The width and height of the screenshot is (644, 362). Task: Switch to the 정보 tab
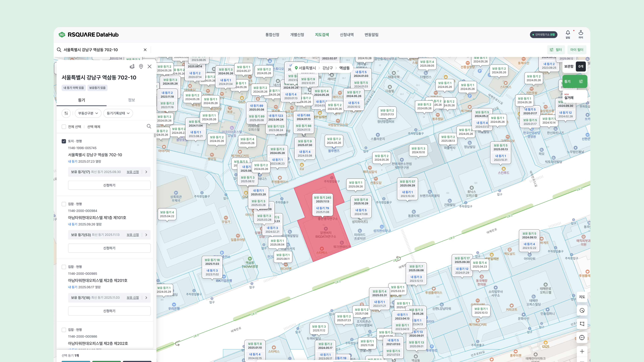point(131,100)
